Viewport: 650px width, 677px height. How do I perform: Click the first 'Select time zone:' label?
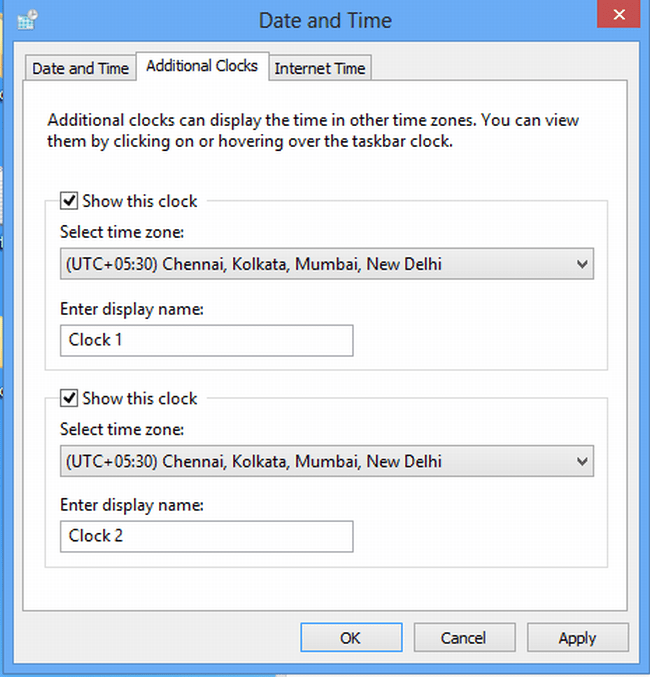pyautogui.click(x=122, y=232)
